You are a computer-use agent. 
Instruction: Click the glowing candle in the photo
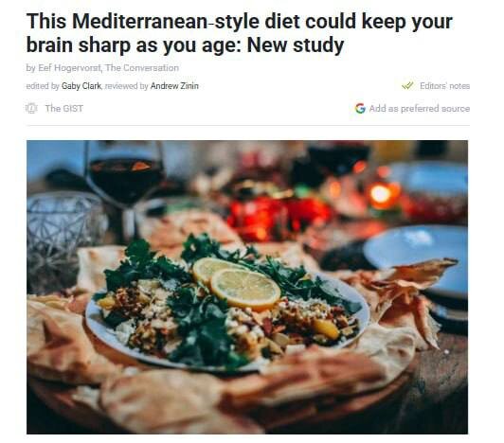pyautogui.click(x=382, y=195)
